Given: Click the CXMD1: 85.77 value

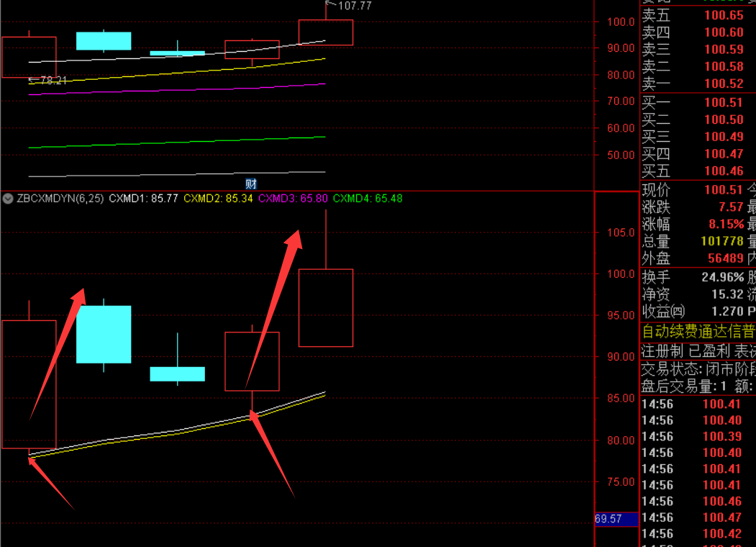Looking at the screenshot, I should [x=143, y=199].
